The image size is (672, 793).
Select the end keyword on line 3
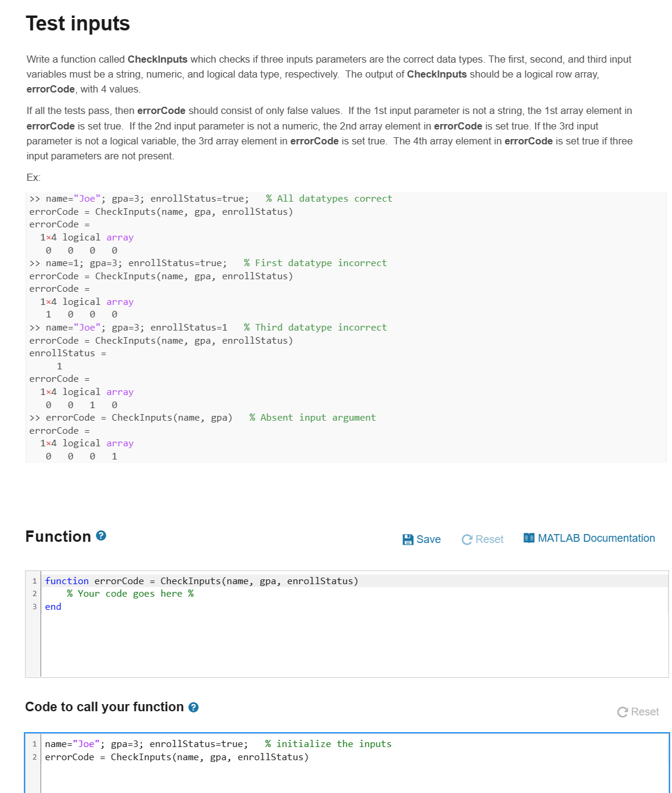point(52,606)
